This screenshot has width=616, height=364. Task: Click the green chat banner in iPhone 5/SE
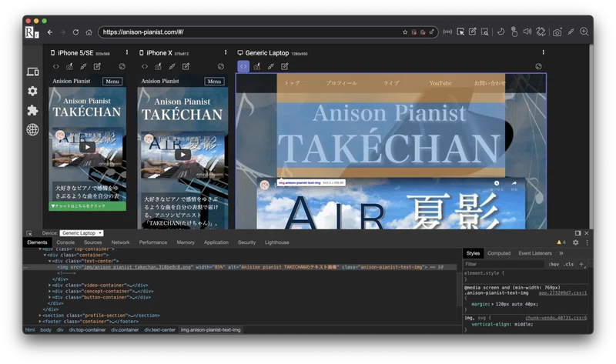tap(87, 205)
